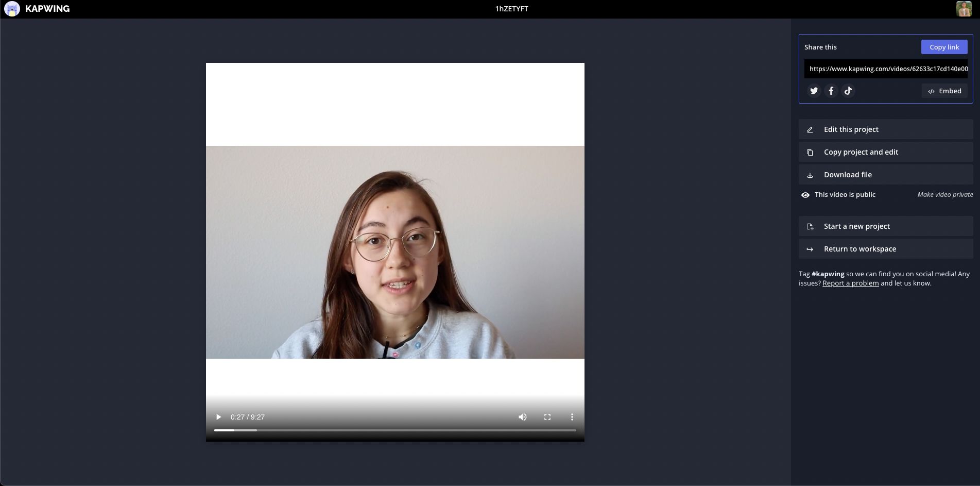
Task: Enter fullscreen video mode
Action: [547, 417]
